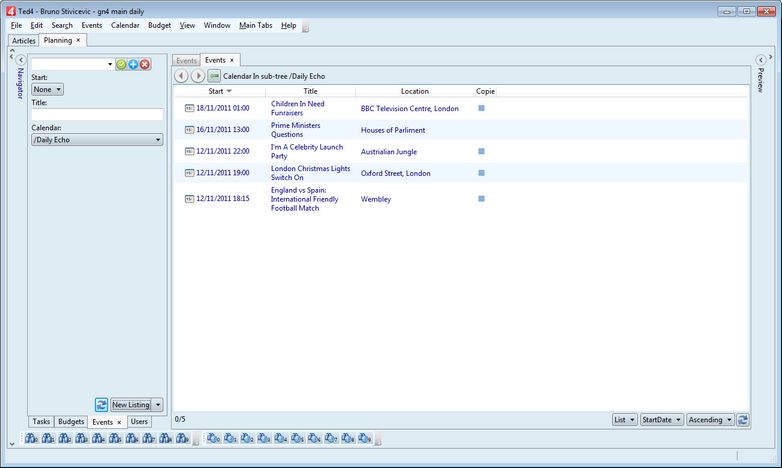Viewport: 782px width, 468px height.
Task: Switch to the Users tab in navigator
Action: (139, 422)
